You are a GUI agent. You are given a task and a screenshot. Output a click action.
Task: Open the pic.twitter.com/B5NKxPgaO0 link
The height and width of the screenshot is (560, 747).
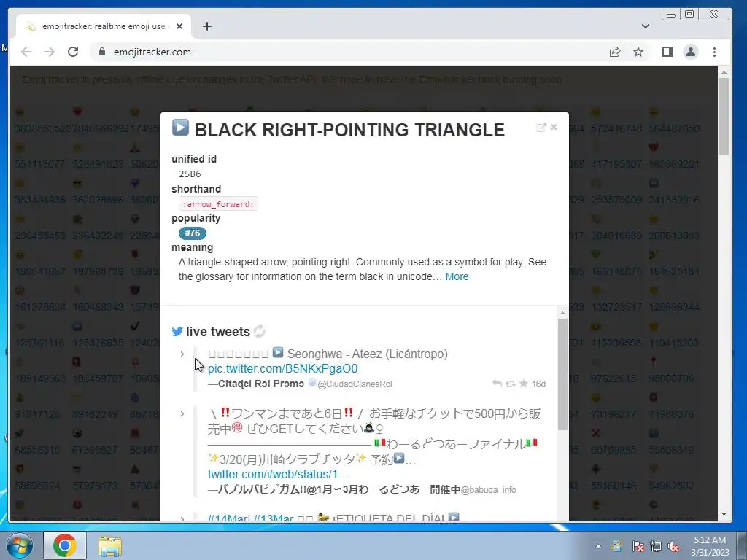[x=282, y=368]
